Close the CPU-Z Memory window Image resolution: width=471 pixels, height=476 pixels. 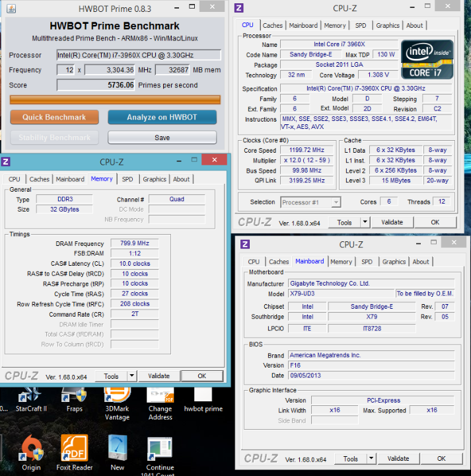tap(214, 160)
